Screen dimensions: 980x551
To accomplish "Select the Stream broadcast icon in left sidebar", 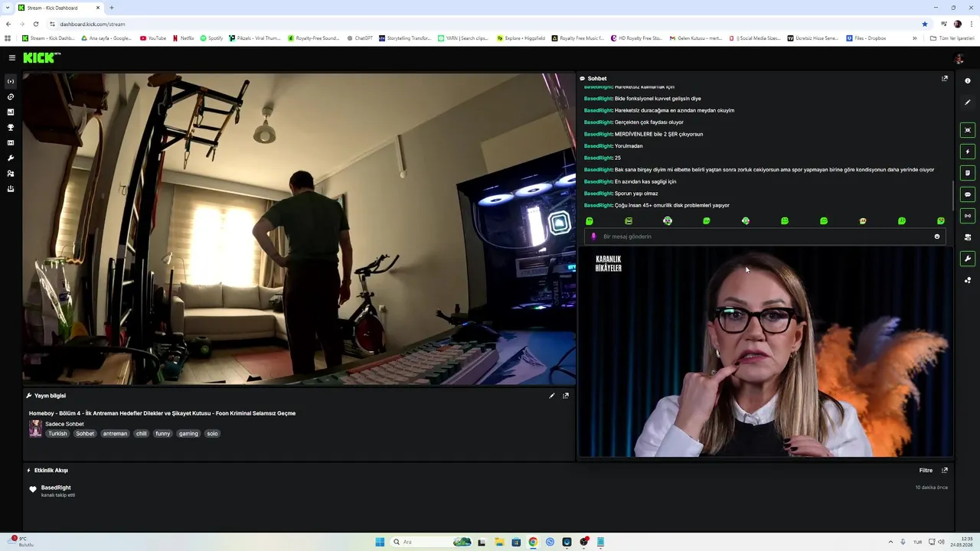I will [x=11, y=81].
